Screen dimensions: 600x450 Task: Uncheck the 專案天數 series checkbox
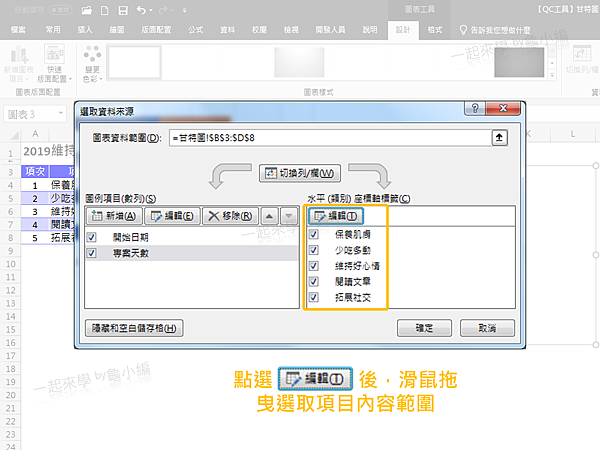point(91,253)
